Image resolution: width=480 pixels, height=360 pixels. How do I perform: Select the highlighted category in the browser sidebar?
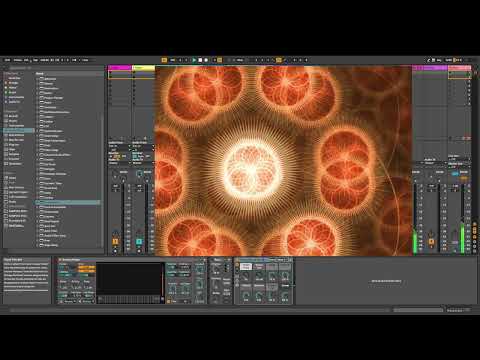click(x=19, y=130)
